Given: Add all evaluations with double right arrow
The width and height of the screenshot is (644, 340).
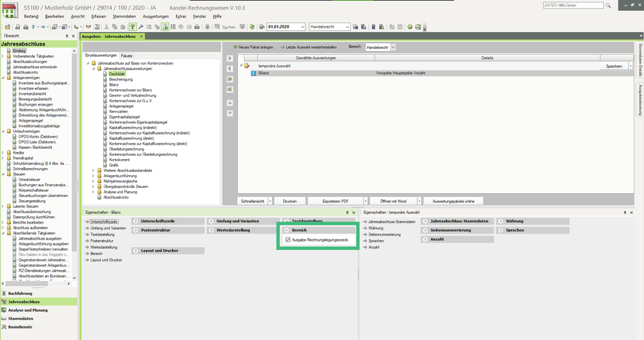Looking at the screenshot, I should (x=230, y=79).
